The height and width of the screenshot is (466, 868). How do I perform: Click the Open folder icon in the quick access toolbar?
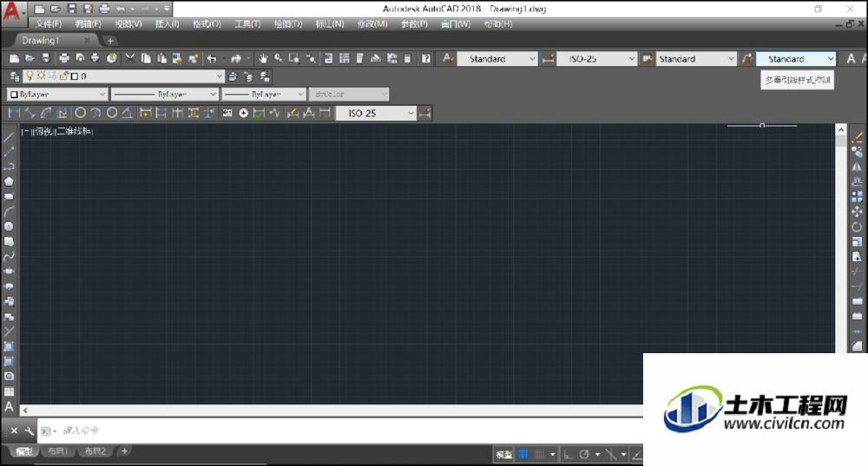(56, 9)
